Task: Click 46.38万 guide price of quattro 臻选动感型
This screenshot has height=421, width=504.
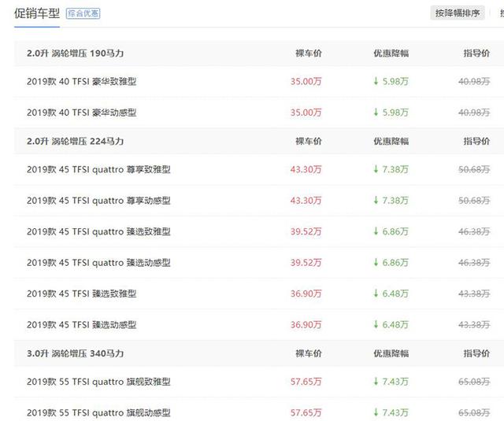Action: 474,263
